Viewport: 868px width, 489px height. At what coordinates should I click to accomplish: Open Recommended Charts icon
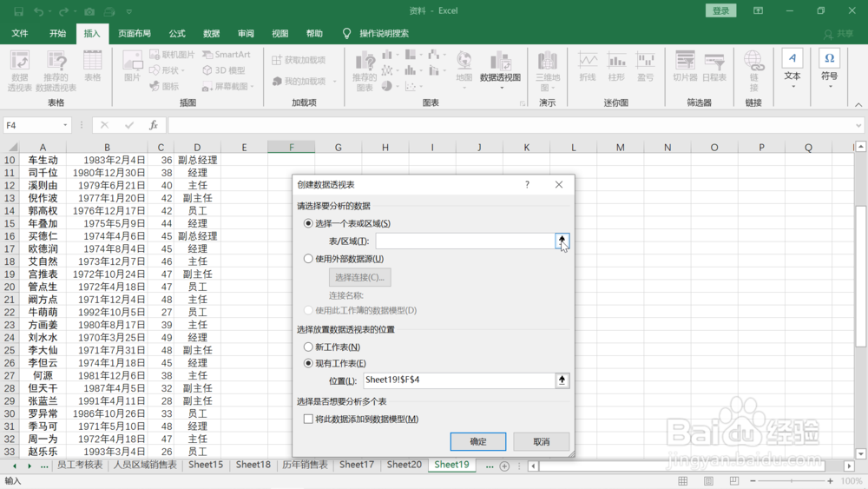[x=365, y=71]
